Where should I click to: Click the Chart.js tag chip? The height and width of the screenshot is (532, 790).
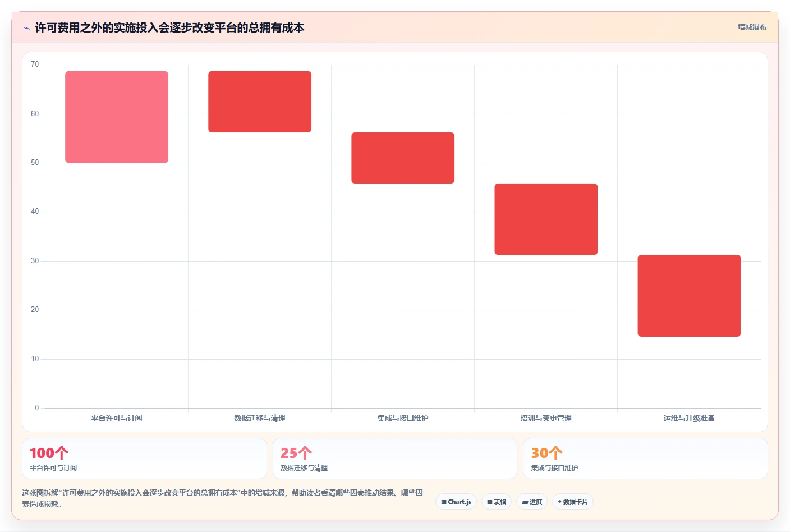[456, 502]
